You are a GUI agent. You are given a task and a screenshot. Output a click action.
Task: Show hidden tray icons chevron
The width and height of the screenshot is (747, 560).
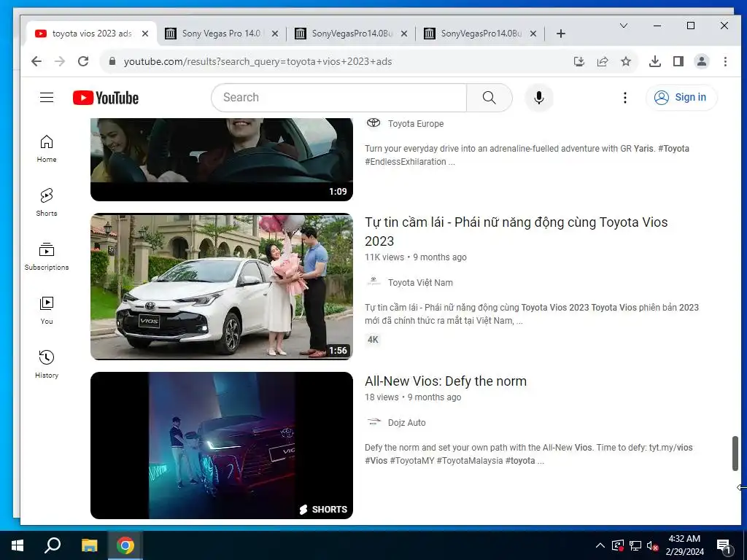pyautogui.click(x=600, y=545)
